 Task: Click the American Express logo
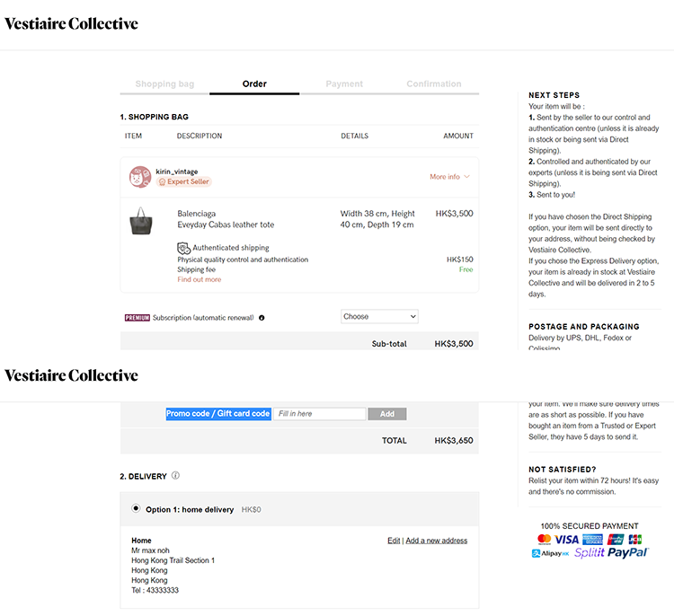[592, 539]
